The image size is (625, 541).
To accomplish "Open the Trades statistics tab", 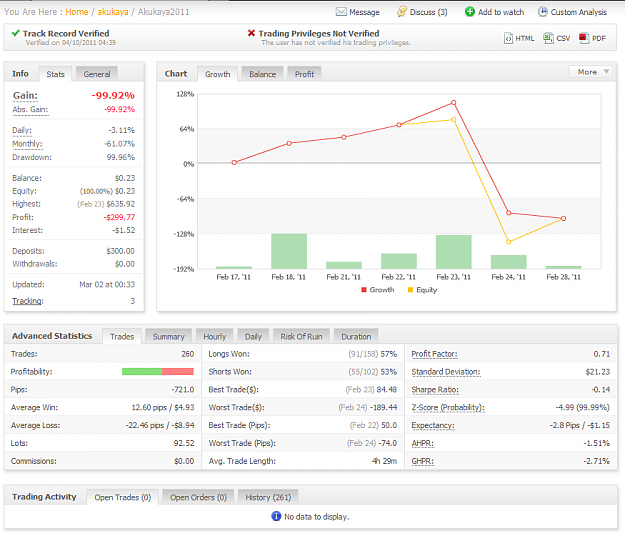I will 122,336.
